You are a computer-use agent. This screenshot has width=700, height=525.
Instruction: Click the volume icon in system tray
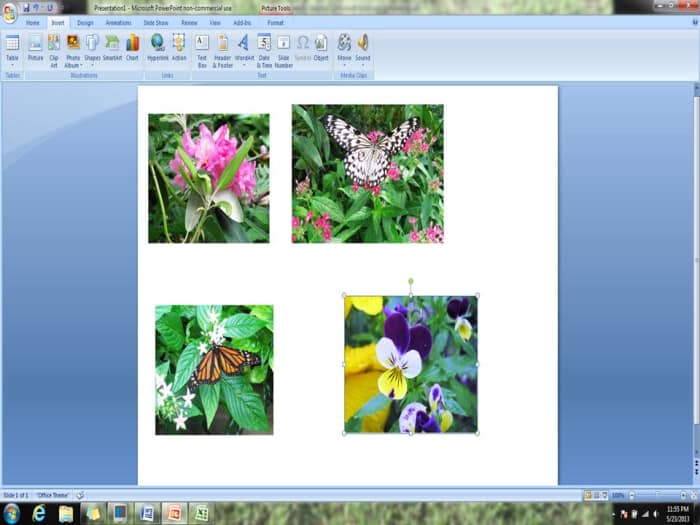coord(656,514)
